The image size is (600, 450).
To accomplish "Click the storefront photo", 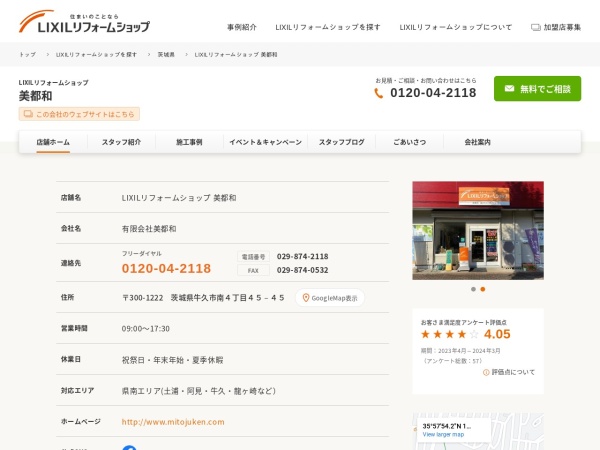I will click(x=478, y=230).
